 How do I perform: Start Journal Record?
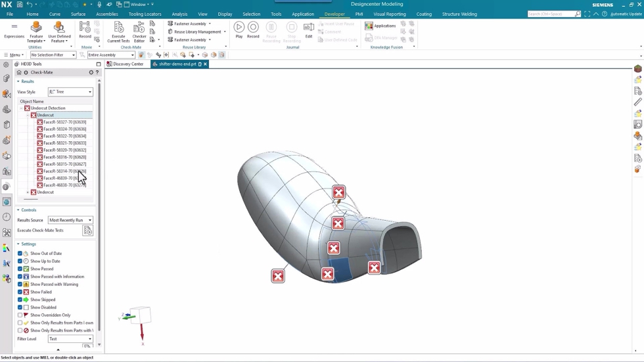[253, 30]
